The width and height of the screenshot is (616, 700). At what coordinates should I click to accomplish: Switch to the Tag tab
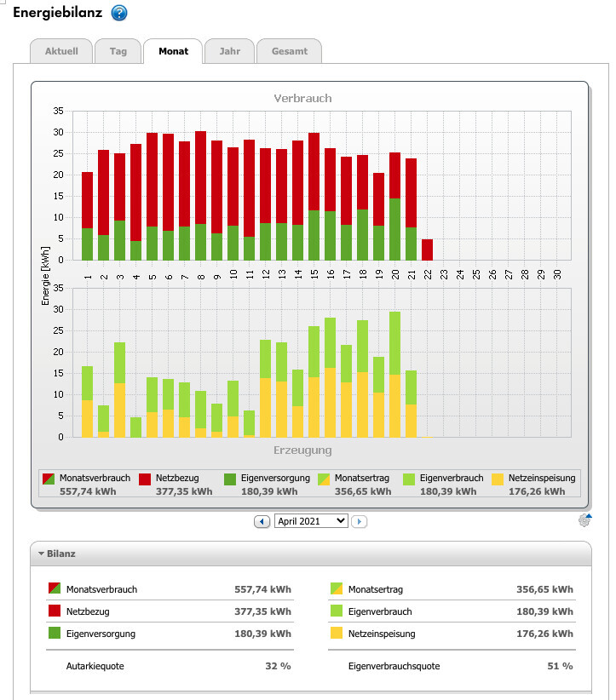[118, 51]
